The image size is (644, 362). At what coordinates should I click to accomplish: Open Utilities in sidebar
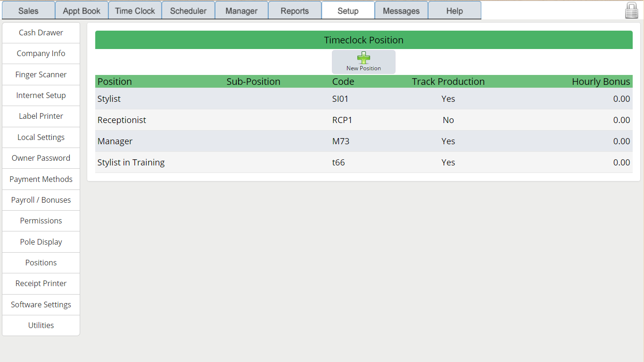41,325
